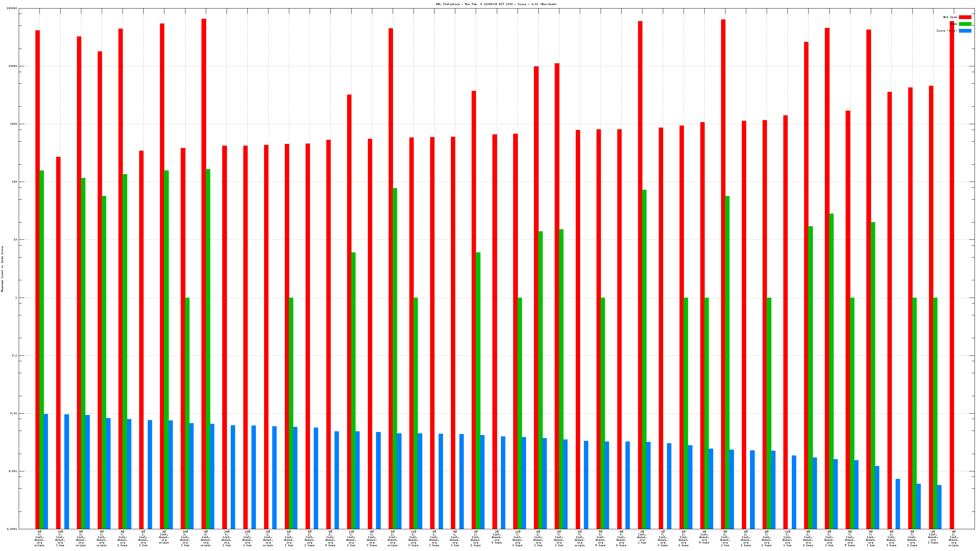Click the 1000 y-axis tick label

(14, 124)
